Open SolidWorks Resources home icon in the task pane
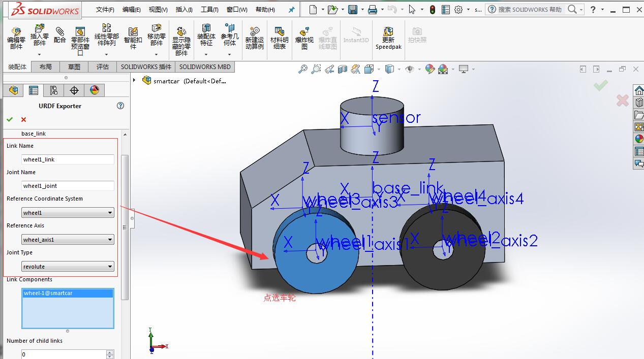This screenshot has height=359, width=644. [639, 90]
